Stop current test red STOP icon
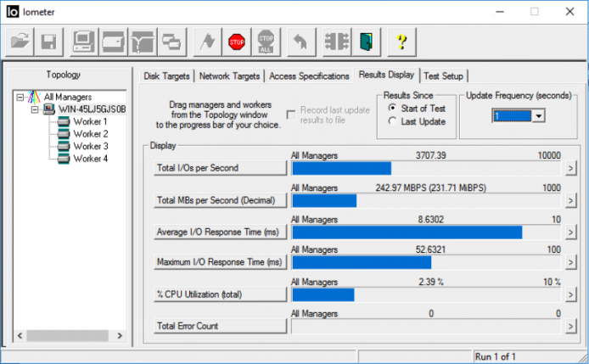The height and width of the screenshot is (364, 589). [237, 42]
